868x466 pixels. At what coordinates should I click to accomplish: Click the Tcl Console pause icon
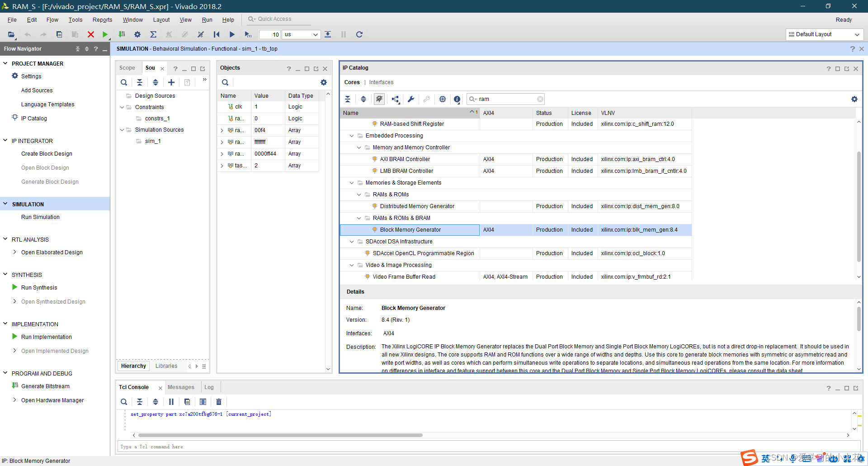(x=171, y=402)
